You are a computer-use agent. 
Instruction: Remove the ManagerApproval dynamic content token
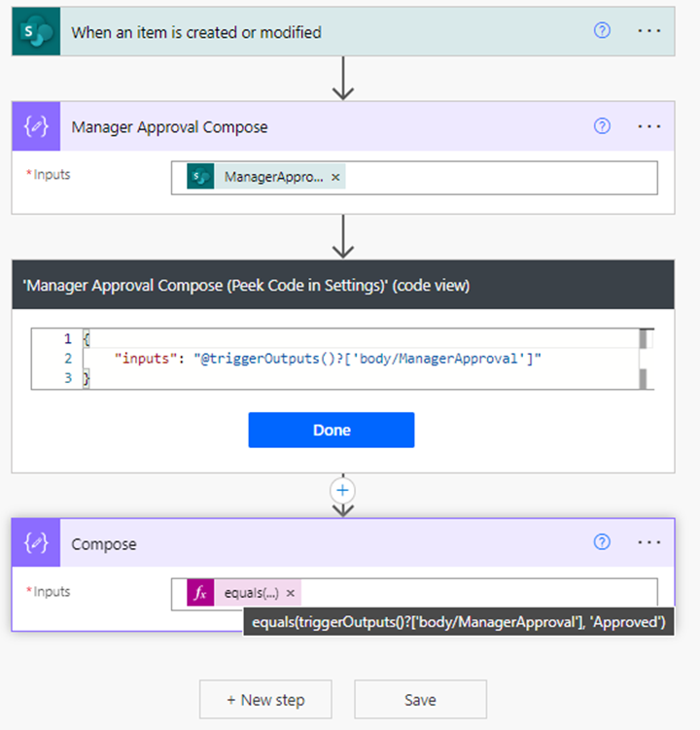[335, 177]
